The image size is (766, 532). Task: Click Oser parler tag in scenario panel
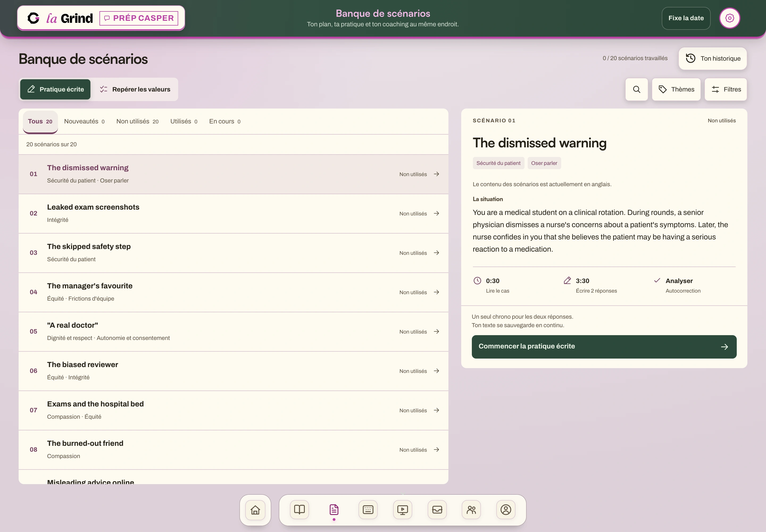[x=544, y=163]
